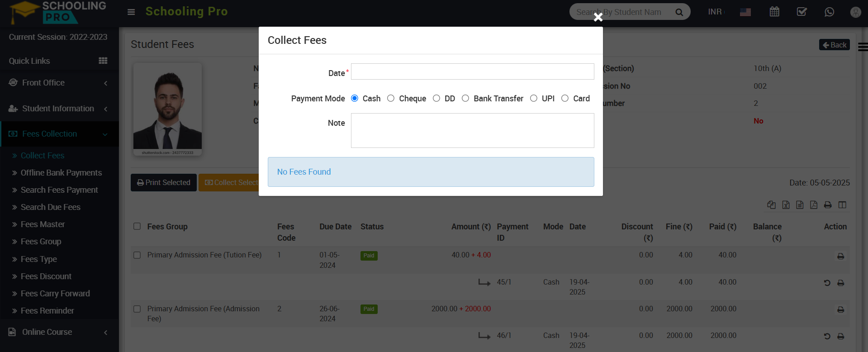Select Bank Transfer payment mode
The height and width of the screenshot is (352, 868).
[465, 98]
